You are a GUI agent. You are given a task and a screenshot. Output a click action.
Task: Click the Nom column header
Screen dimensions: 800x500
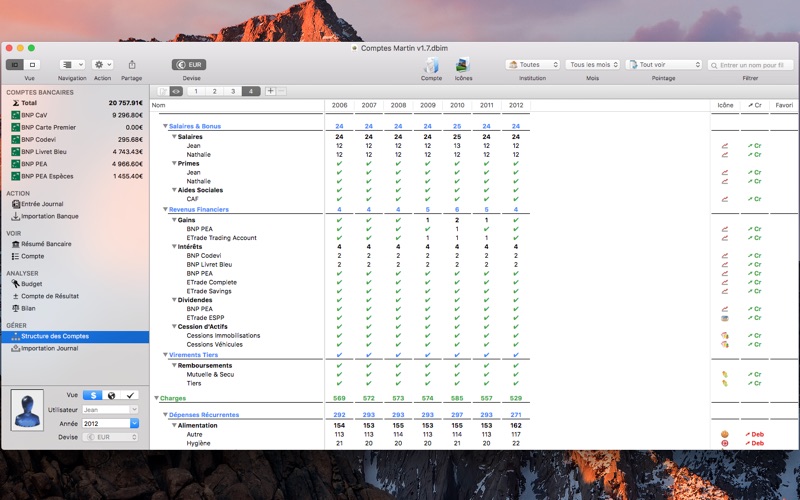click(x=237, y=105)
